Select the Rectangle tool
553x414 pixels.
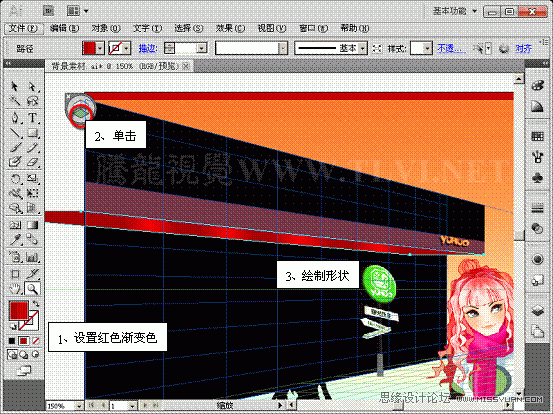coord(32,133)
